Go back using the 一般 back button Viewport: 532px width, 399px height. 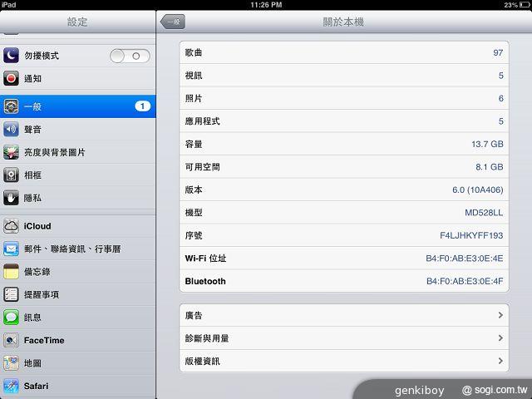(173, 22)
